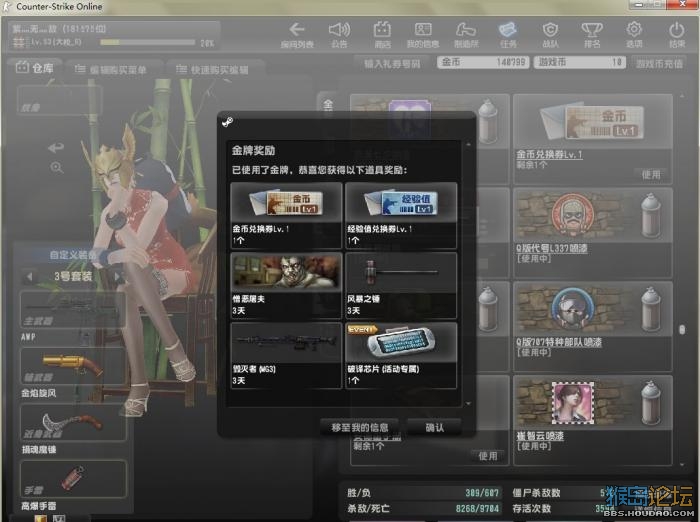Viewport: 700px width, 522px height.
Task: Switch to the 仓库 warehouse tab
Action: [x=35, y=68]
